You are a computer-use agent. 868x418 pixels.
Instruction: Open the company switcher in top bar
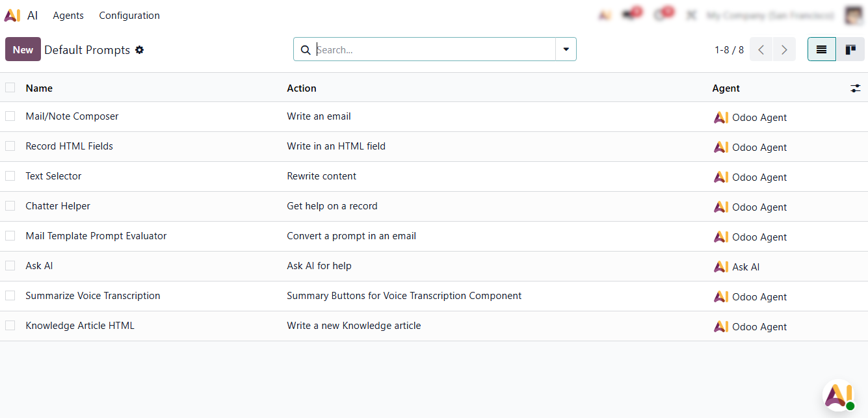(x=770, y=16)
